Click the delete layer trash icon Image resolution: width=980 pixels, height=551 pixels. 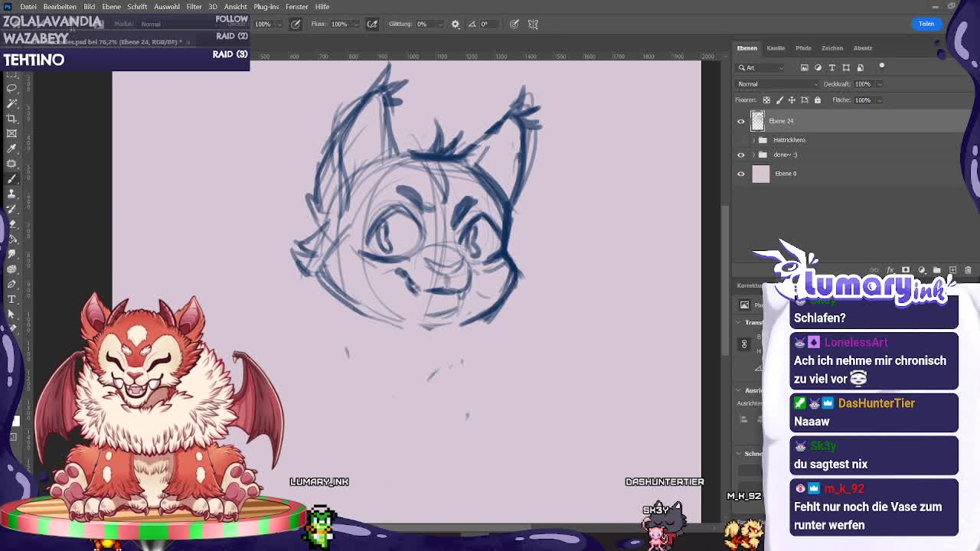pos(968,270)
